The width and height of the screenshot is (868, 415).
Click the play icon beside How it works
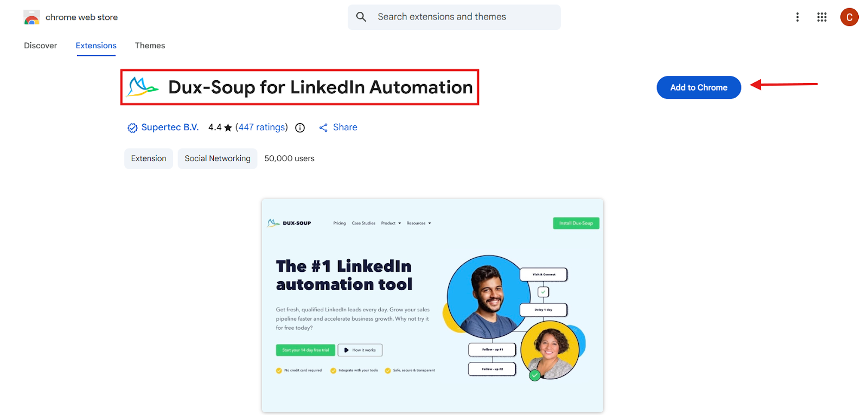pyautogui.click(x=347, y=350)
